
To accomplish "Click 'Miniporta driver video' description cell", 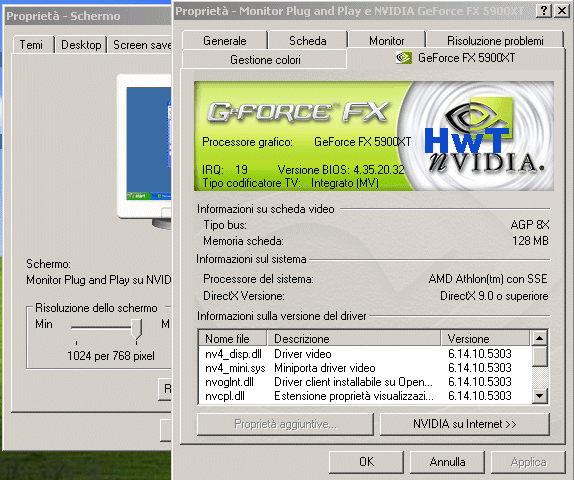I will [x=325, y=368].
